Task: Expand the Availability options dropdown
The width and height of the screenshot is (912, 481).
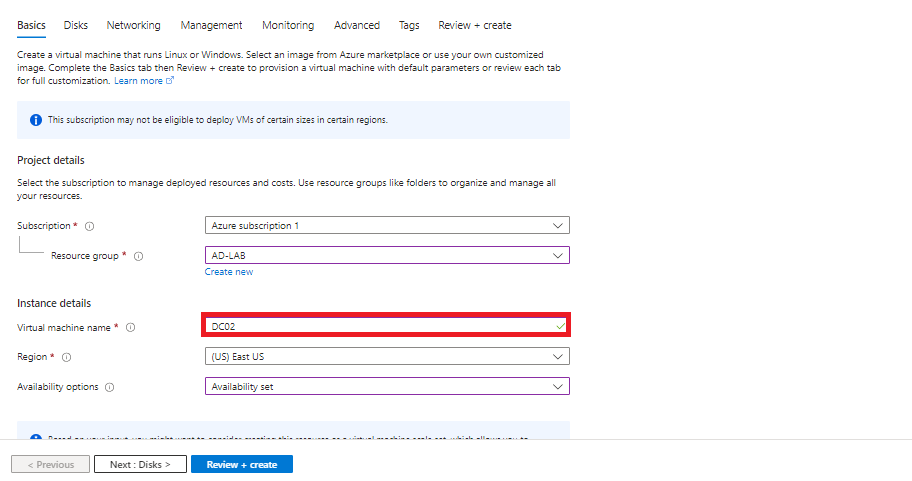Action: 387,386
